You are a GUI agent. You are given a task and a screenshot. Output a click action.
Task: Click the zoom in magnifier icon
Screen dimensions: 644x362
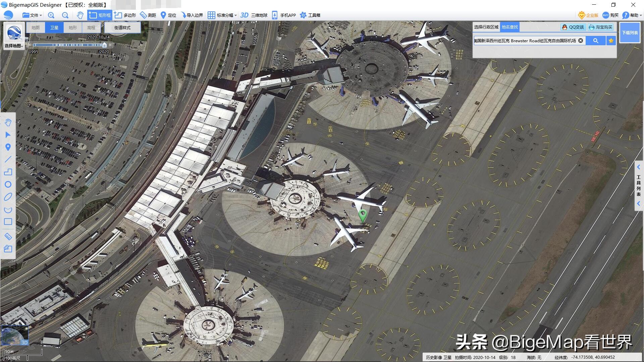coord(51,15)
